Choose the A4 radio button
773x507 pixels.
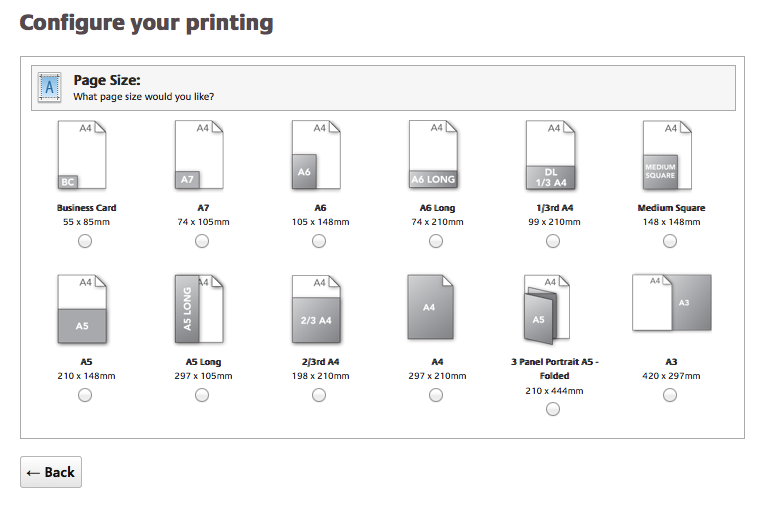tap(436, 395)
